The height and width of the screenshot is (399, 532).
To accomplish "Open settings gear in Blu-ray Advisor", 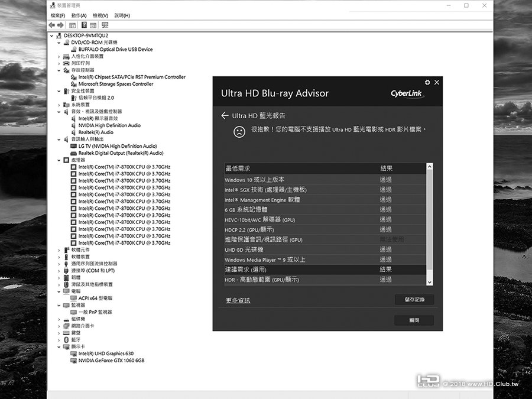I will (x=427, y=82).
